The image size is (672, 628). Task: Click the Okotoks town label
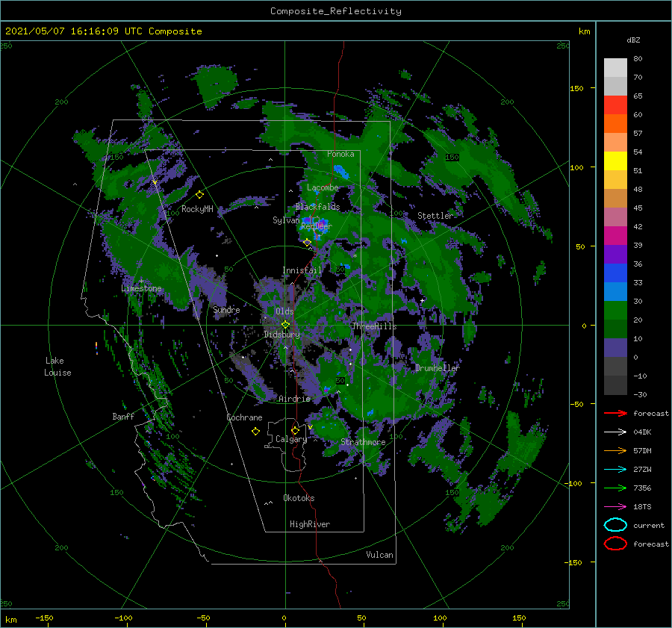pos(299,498)
